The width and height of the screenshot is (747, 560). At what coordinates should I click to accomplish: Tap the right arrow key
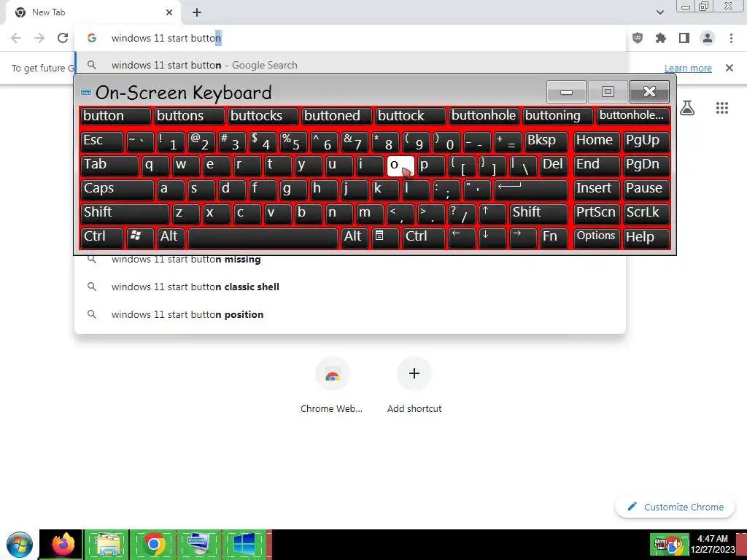523,238
